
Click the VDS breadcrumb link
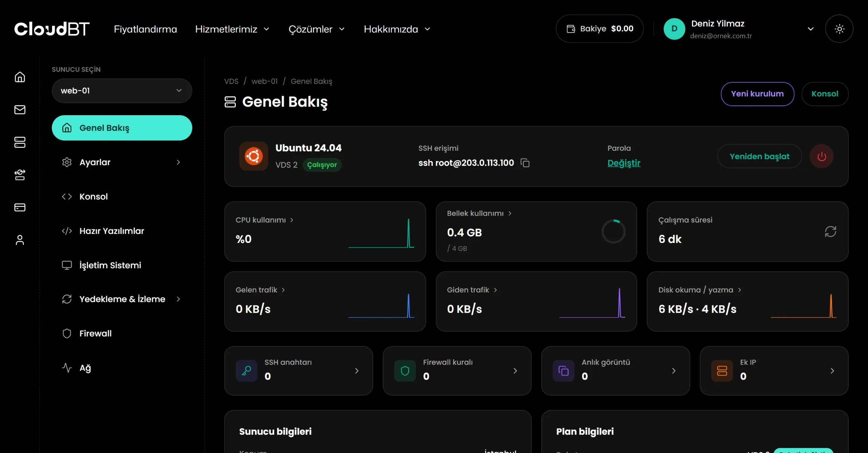click(x=231, y=81)
